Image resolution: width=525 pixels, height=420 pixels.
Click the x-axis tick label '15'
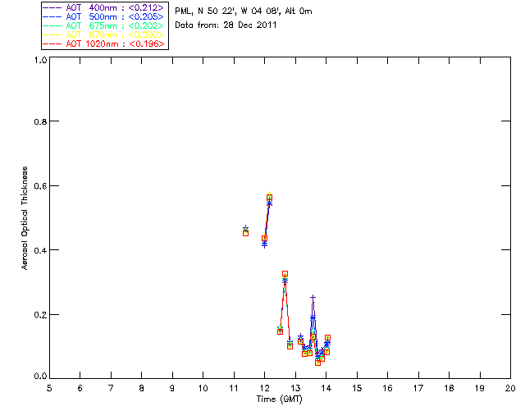point(357,388)
